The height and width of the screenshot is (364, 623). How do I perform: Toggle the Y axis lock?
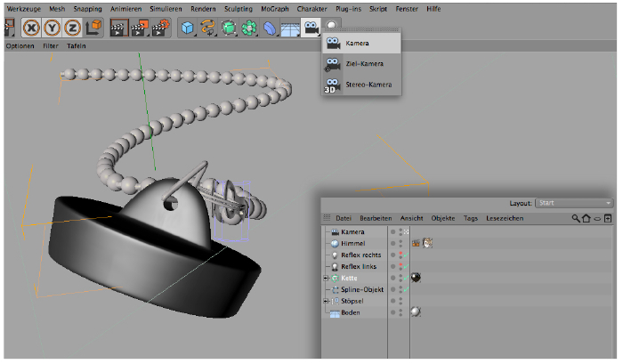(53, 28)
